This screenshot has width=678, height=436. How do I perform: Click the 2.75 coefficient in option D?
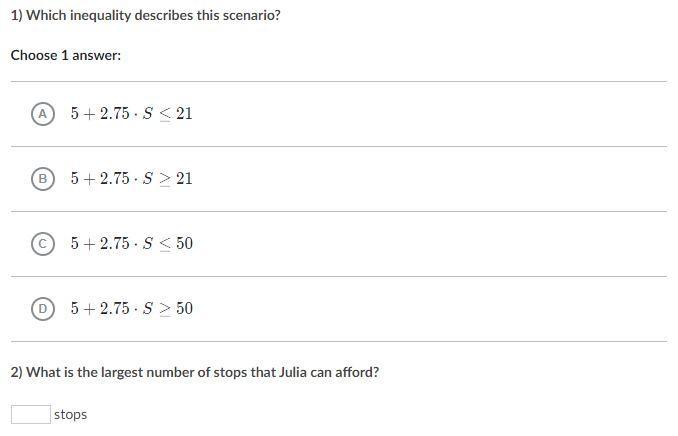pos(115,308)
